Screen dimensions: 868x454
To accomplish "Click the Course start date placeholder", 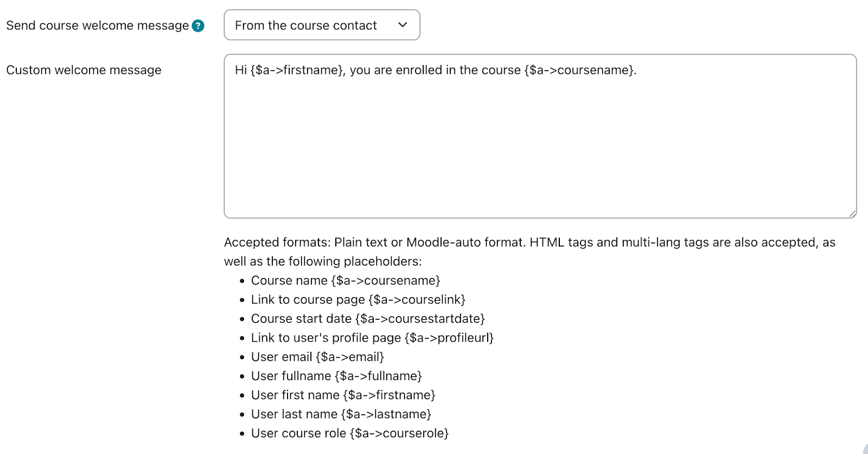I will 368,318.
